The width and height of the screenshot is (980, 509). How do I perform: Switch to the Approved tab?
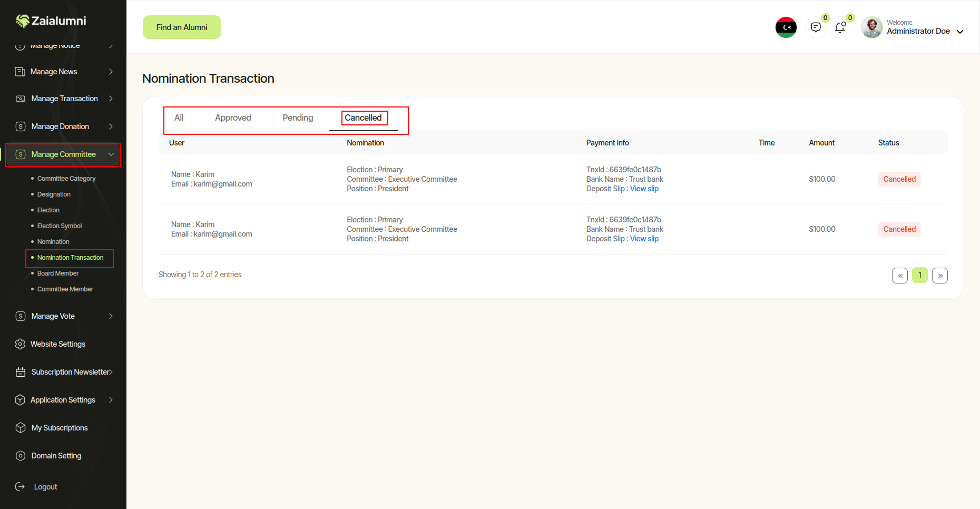(233, 118)
